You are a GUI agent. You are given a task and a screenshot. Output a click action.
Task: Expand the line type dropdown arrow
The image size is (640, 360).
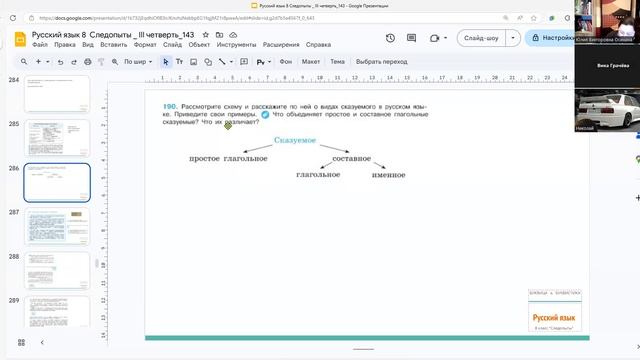[x=231, y=62]
